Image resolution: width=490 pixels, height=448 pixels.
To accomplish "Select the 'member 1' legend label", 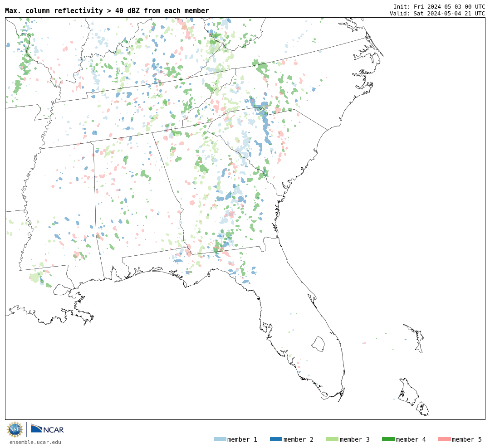I will click(x=242, y=439).
